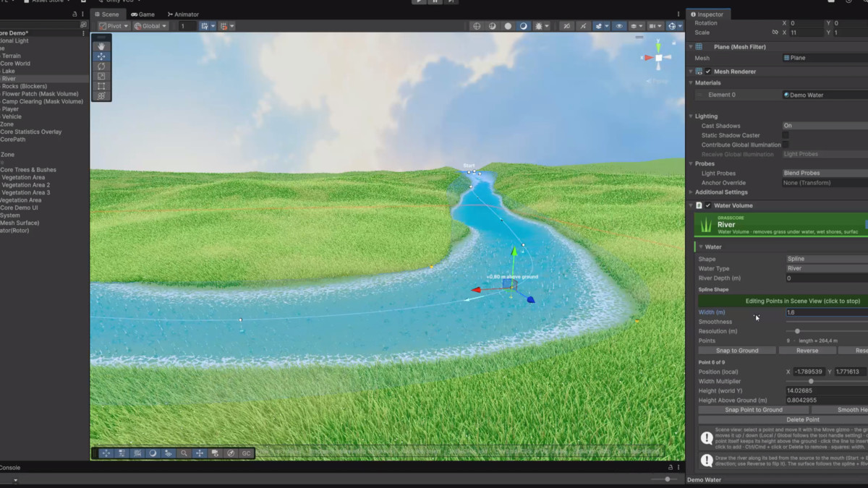
Task: Click the compass icon in bottom overlay
Action: (231, 453)
